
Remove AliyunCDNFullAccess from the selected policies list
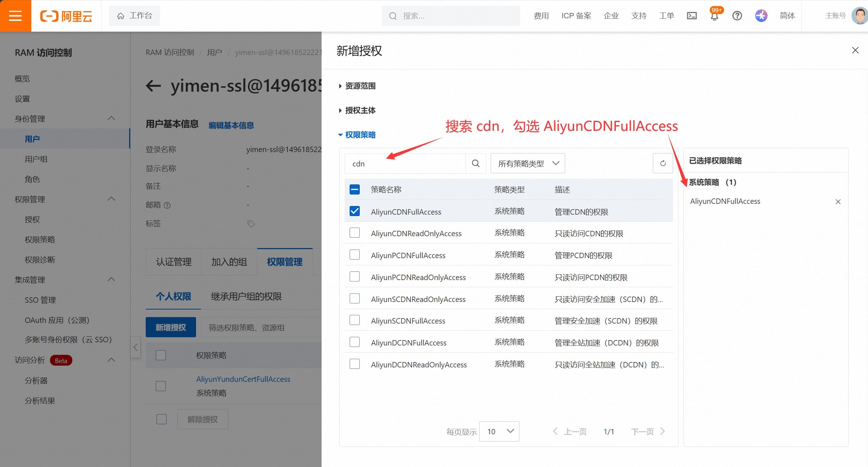[838, 202]
